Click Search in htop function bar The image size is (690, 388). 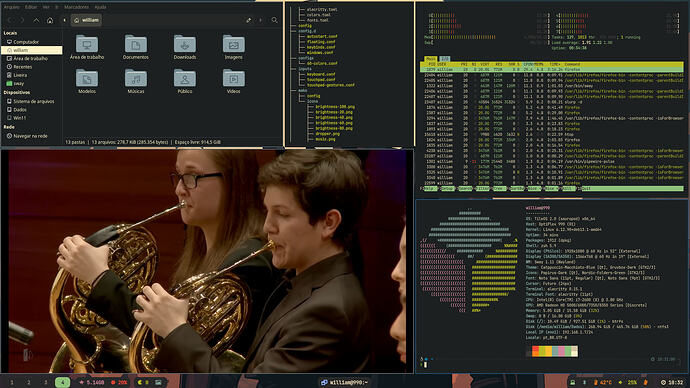tap(465, 188)
